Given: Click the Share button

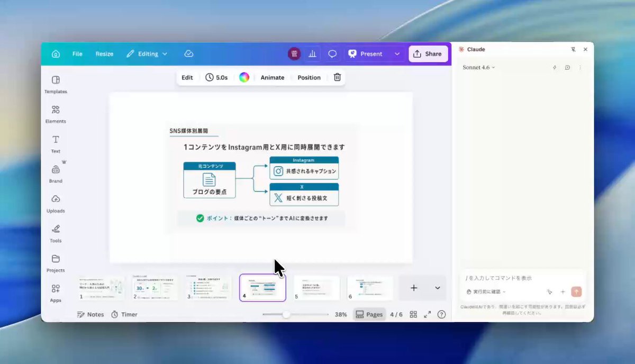Looking at the screenshot, I should coord(428,54).
